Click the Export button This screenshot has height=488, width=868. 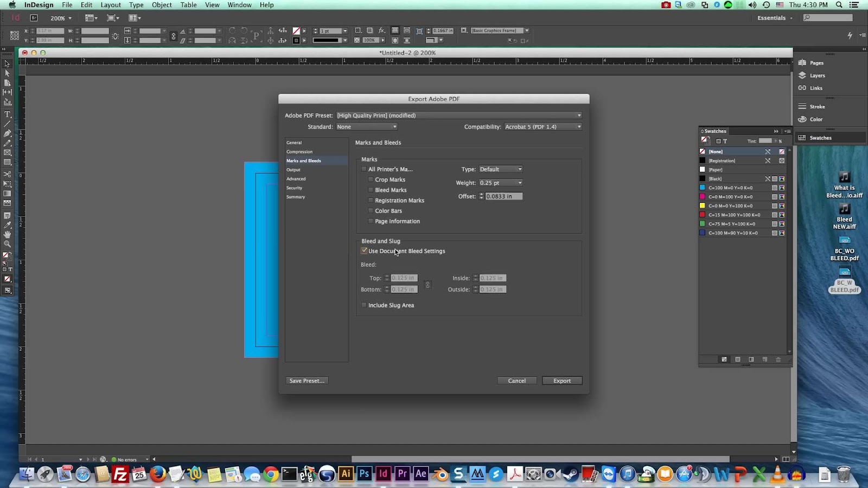point(562,381)
